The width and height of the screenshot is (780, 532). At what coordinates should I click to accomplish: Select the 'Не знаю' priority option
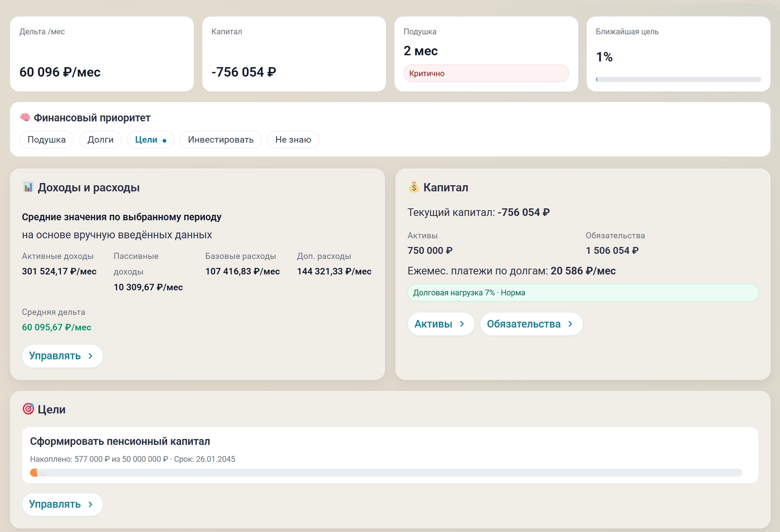(x=293, y=140)
